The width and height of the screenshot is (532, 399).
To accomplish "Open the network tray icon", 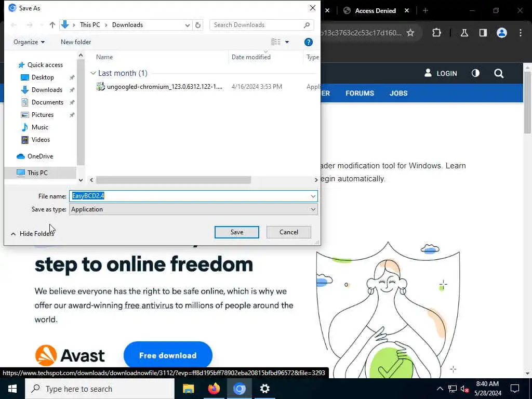I will click(453, 389).
